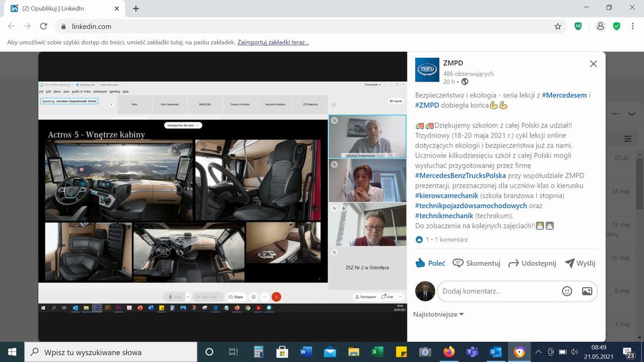View the '1 komentarz' comments count
This screenshot has width=644, height=362.
pyautogui.click(x=451, y=239)
